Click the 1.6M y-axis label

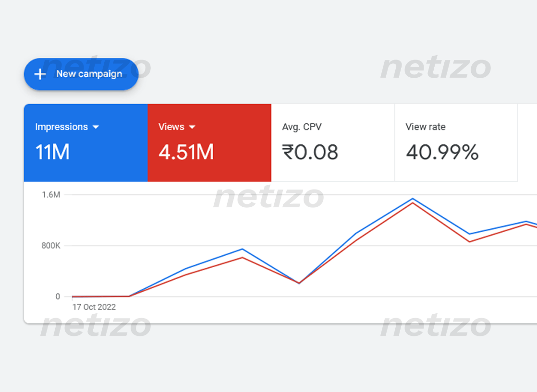51,195
